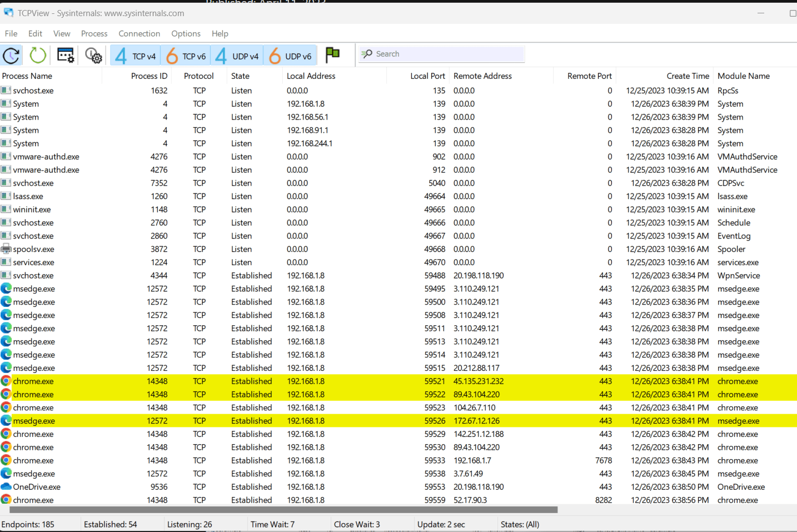Viewport: 797px width, 532px height.
Task: Click the horizontal scrollbar below the list
Action: [x=278, y=509]
